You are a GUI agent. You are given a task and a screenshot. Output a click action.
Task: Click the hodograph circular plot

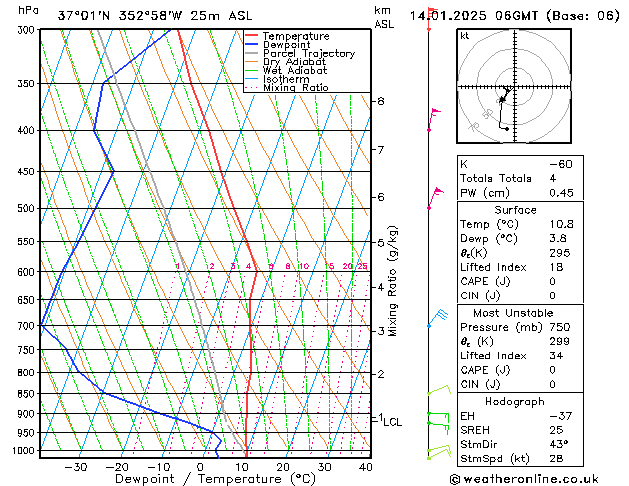pyautogui.click(x=514, y=86)
